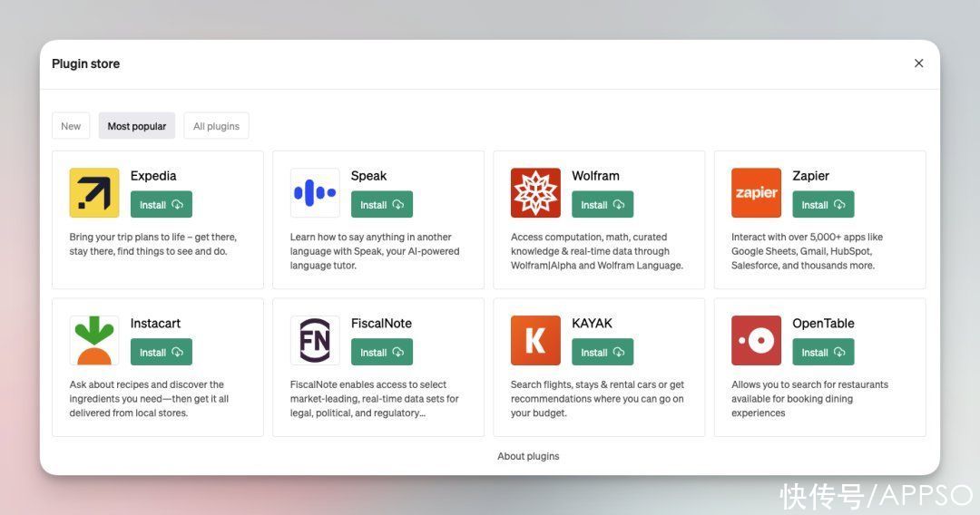
Task: Install the Expedia plugin
Action: [x=162, y=205]
